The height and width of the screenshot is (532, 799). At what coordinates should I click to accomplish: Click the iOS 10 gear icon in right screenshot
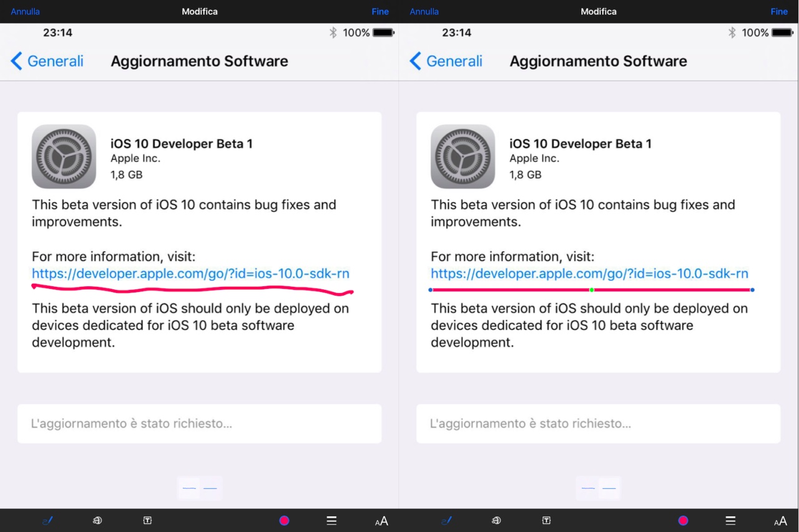click(x=463, y=157)
